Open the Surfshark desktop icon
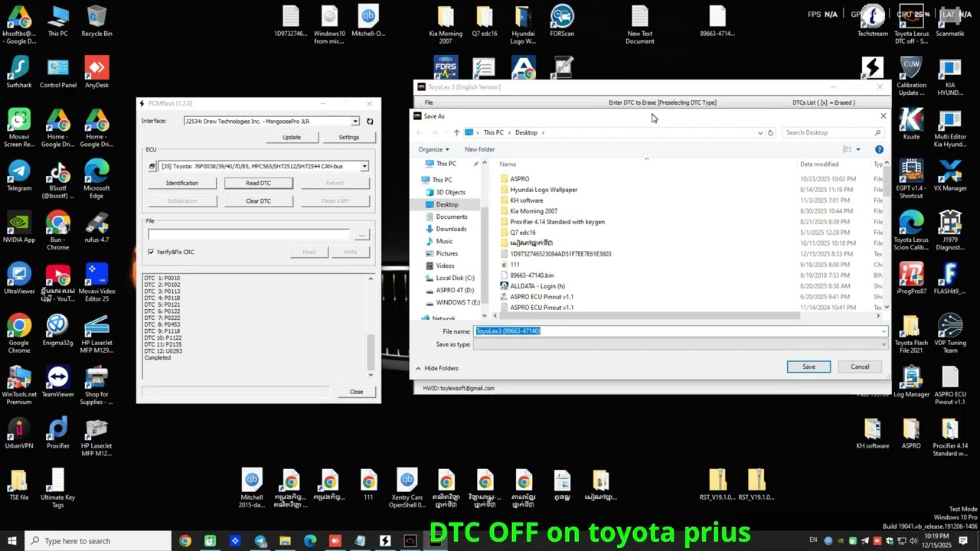The height and width of the screenshot is (551, 980). coord(19,73)
